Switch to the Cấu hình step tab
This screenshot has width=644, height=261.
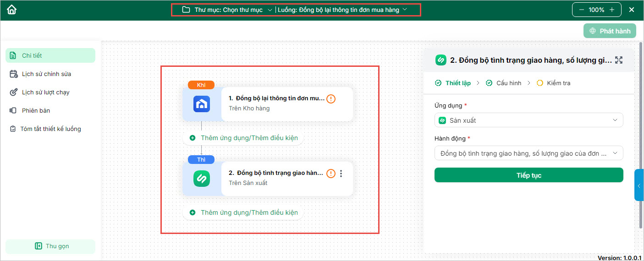point(503,83)
